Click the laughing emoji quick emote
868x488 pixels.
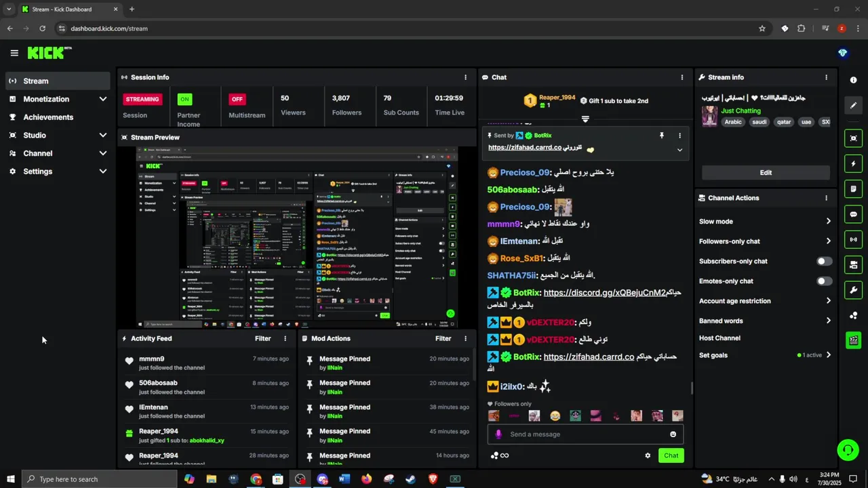point(555,415)
